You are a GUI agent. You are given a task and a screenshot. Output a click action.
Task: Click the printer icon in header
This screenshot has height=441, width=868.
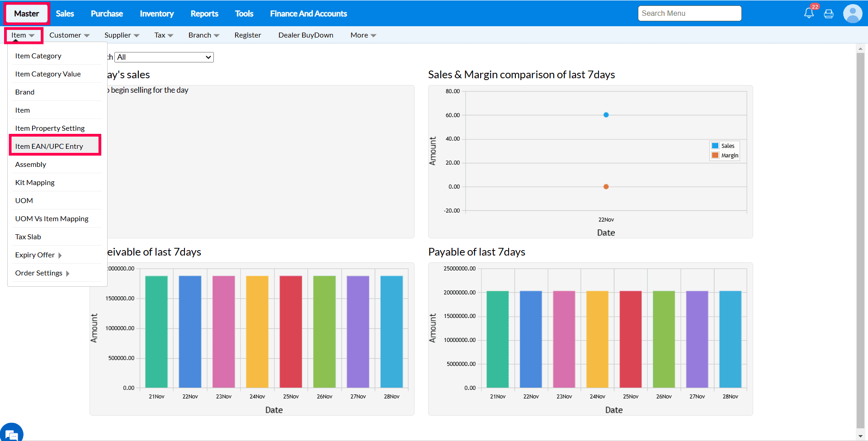(x=829, y=14)
